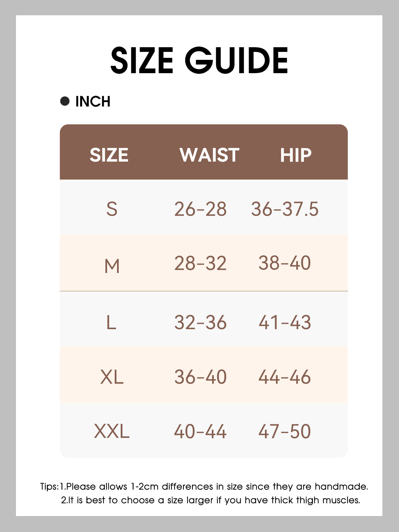Select size XXL row label
Viewport: 399px width, 532px height.
click(112, 431)
